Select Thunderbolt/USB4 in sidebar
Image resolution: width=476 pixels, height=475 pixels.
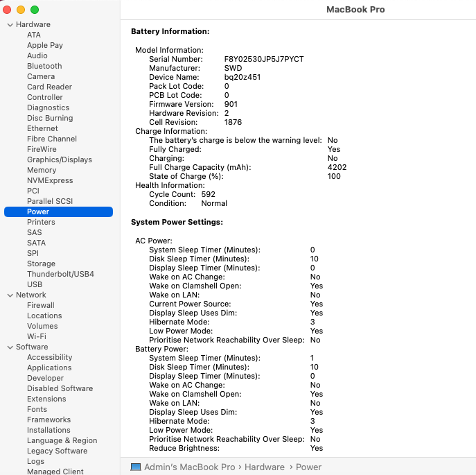coord(60,274)
